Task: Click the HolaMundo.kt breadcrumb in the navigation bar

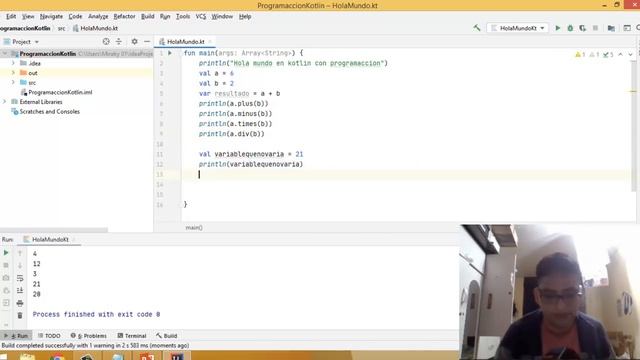Action: pos(96,28)
